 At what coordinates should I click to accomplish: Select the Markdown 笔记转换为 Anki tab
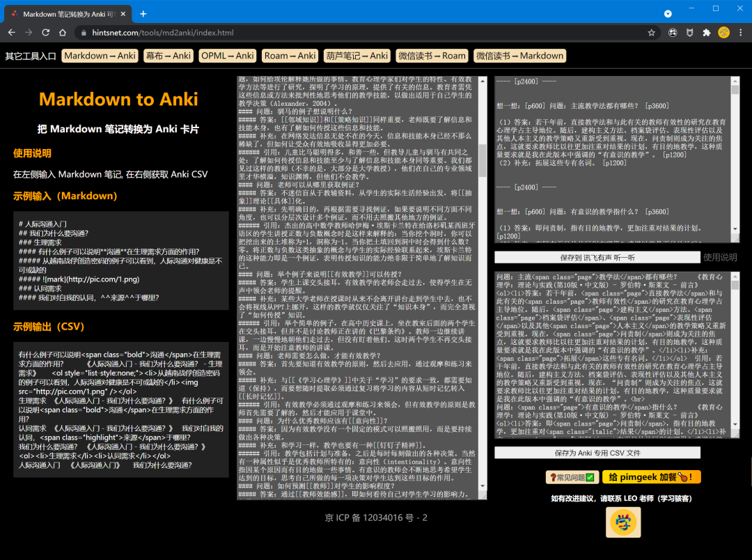coord(68,14)
